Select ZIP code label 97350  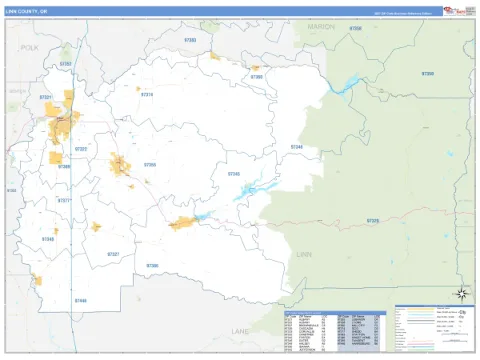pyautogui.click(x=428, y=74)
